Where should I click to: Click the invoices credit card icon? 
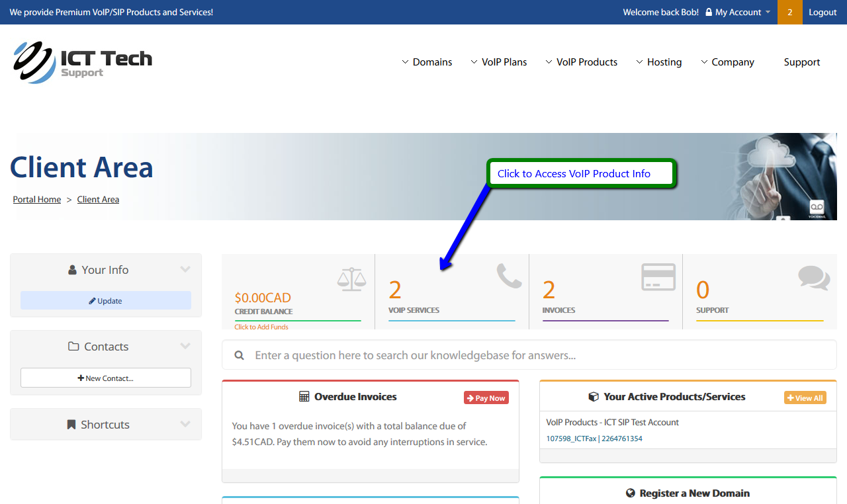[x=658, y=276]
